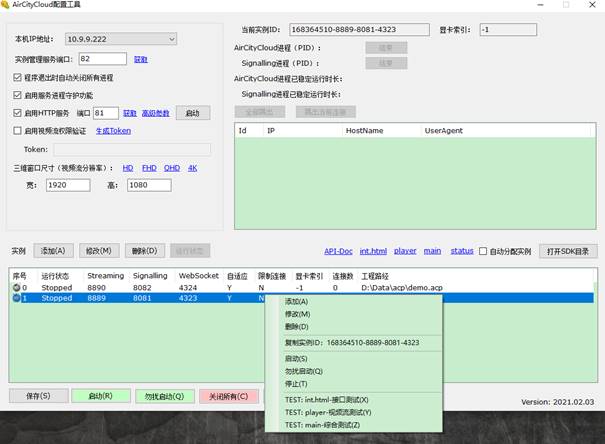Open the status link
The image size is (605, 444).
coord(462,251)
